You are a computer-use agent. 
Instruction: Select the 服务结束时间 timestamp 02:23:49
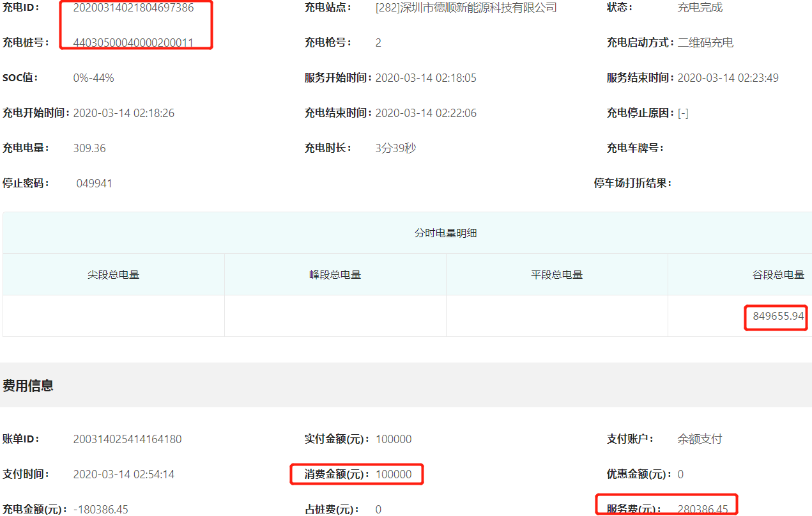coord(728,78)
